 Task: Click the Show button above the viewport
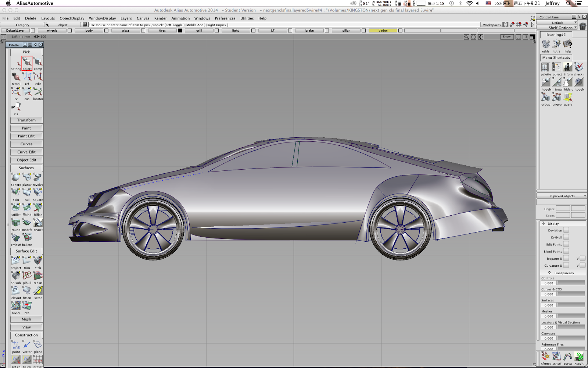pos(506,37)
